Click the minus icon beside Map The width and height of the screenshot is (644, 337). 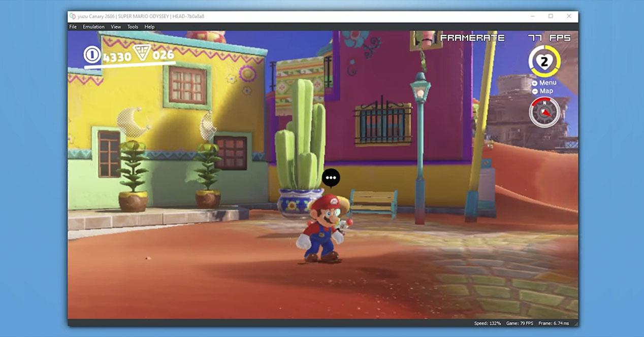pyautogui.click(x=535, y=92)
